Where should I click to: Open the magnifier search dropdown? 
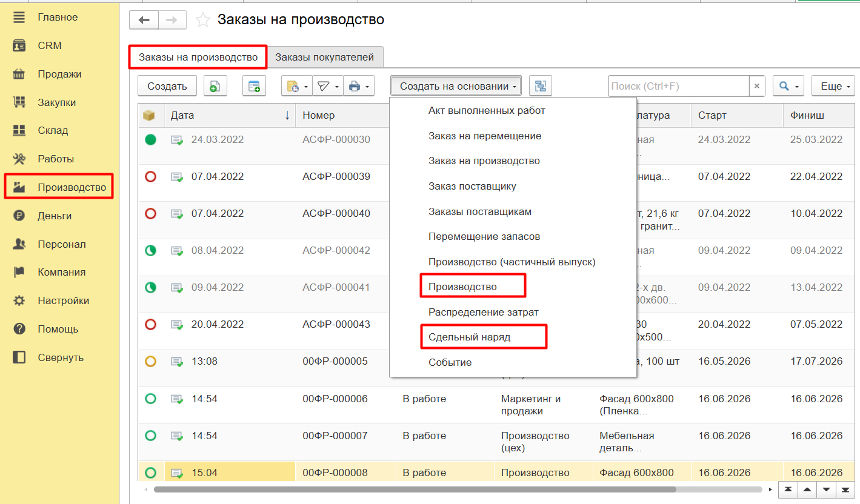(788, 86)
